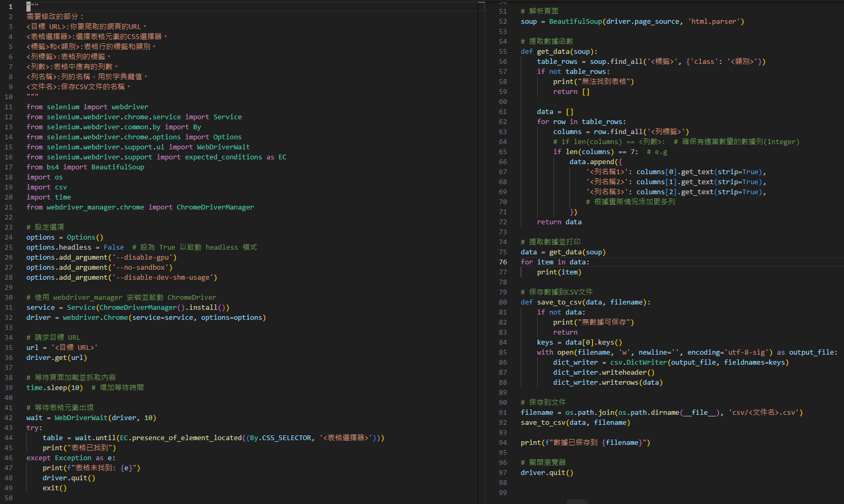Click the 'service = Service(...)' line

[128, 307]
